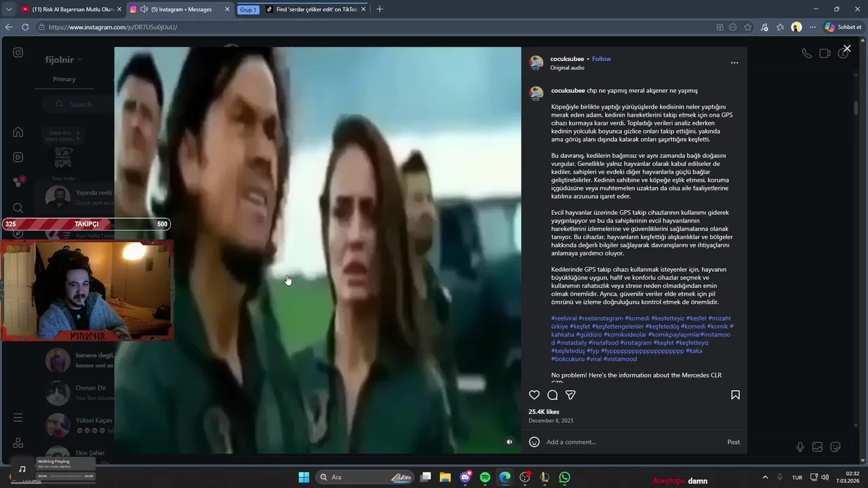Toggle the video sound with the speaker icon
Image resolution: width=868 pixels, height=488 pixels.
click(x=509, y=442)
